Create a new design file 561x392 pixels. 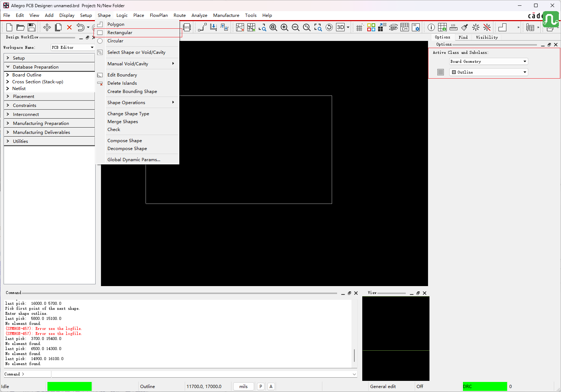(10, 27)
